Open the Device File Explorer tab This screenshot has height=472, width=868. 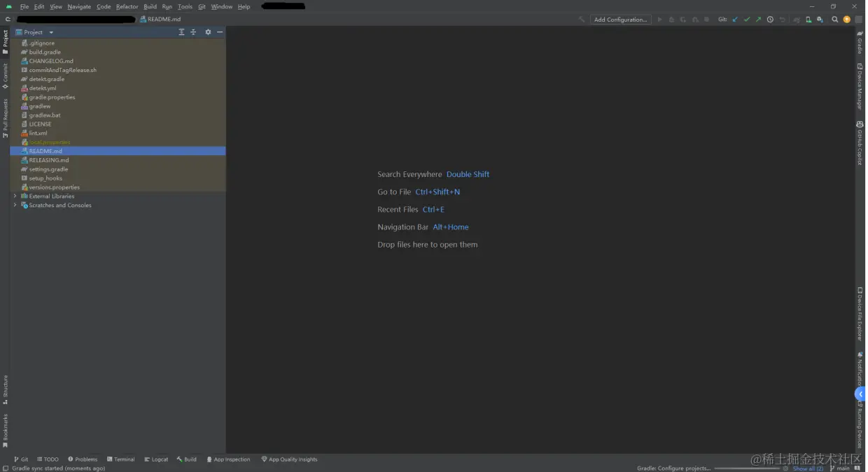[860, 314]
